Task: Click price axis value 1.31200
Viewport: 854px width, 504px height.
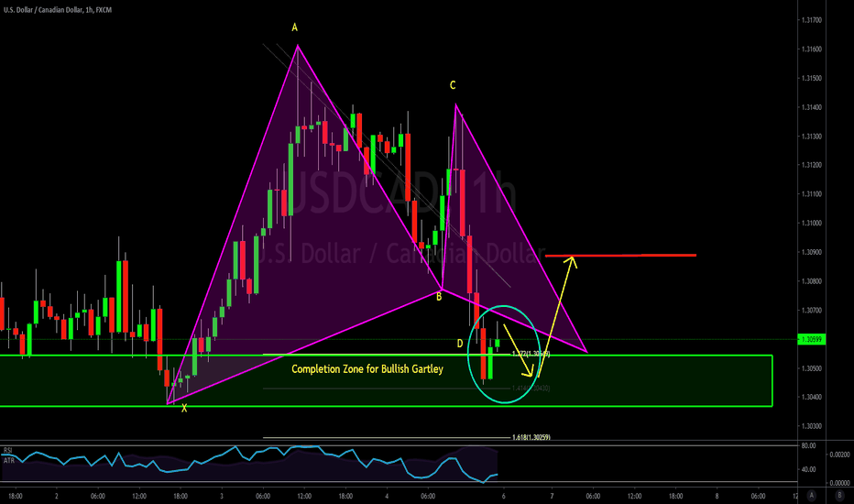Action: [x=811, y=165]
